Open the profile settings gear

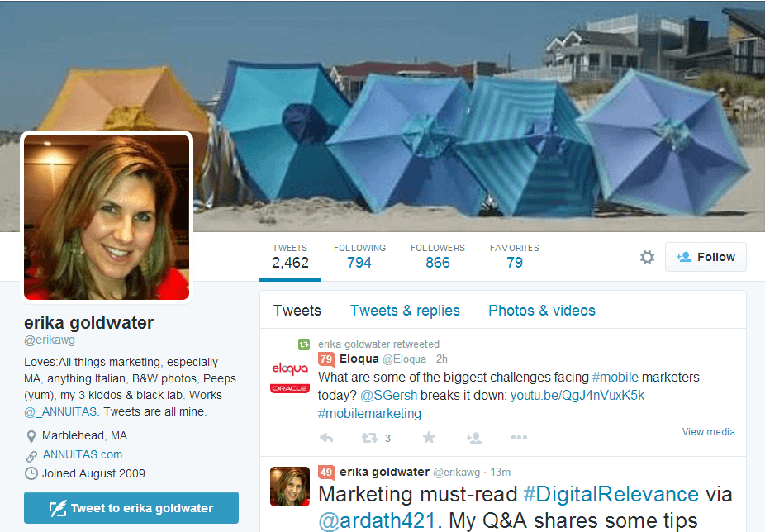[x=647, y=257]
